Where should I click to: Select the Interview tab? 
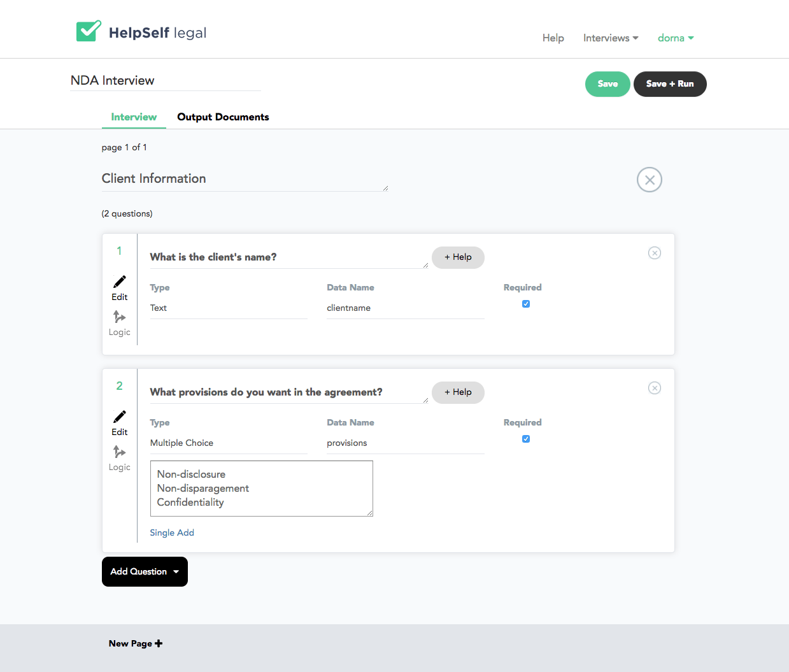click(x=134, y=117)
